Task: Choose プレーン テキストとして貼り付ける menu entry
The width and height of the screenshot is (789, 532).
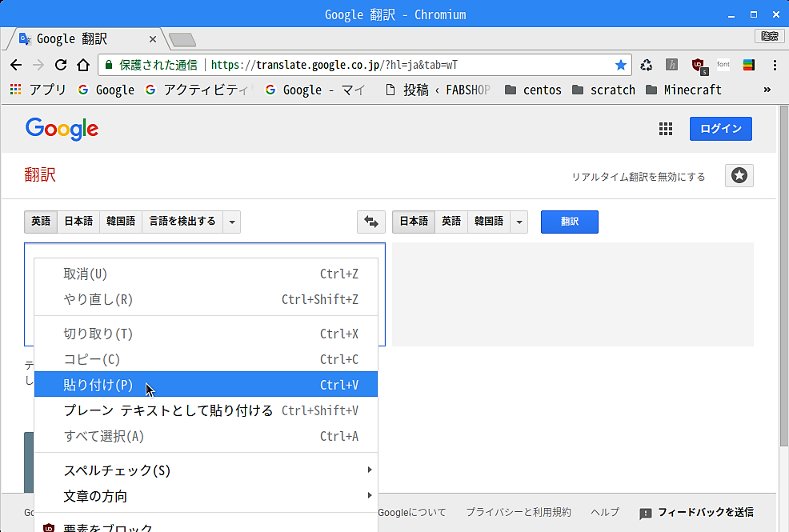Action: 206,410
